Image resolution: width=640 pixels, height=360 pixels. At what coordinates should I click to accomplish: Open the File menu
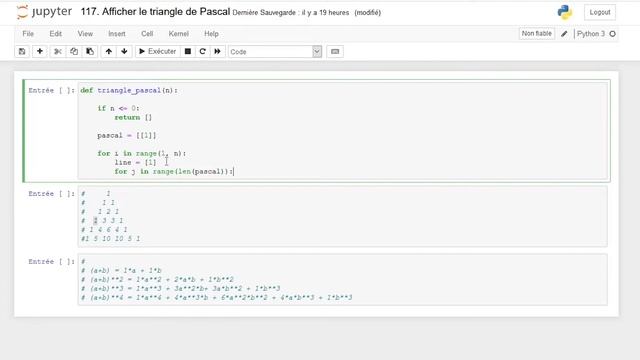[28, 34]
